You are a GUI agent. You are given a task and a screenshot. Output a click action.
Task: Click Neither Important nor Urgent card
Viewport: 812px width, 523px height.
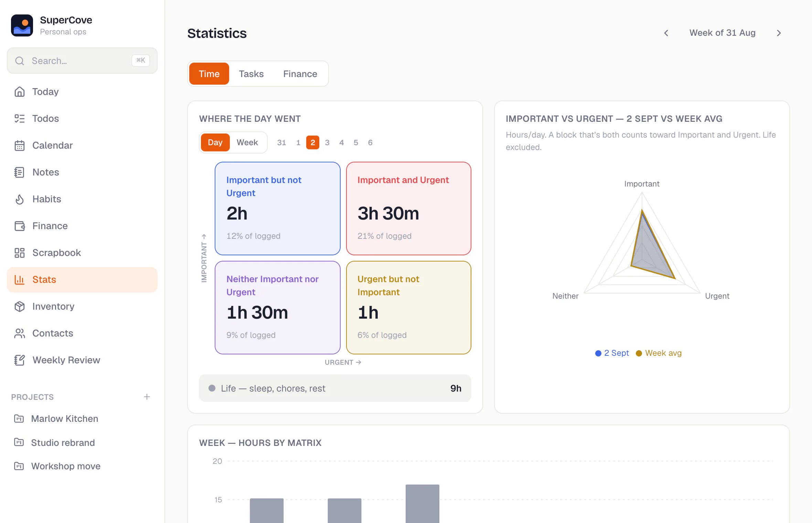[278, 308]
